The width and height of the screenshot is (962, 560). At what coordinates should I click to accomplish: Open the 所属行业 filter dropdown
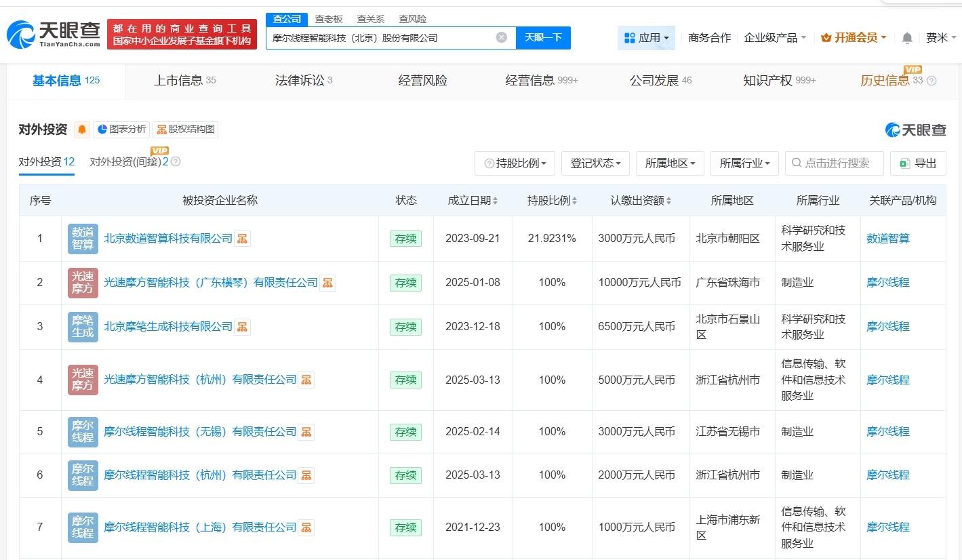[x=744, y=163]
